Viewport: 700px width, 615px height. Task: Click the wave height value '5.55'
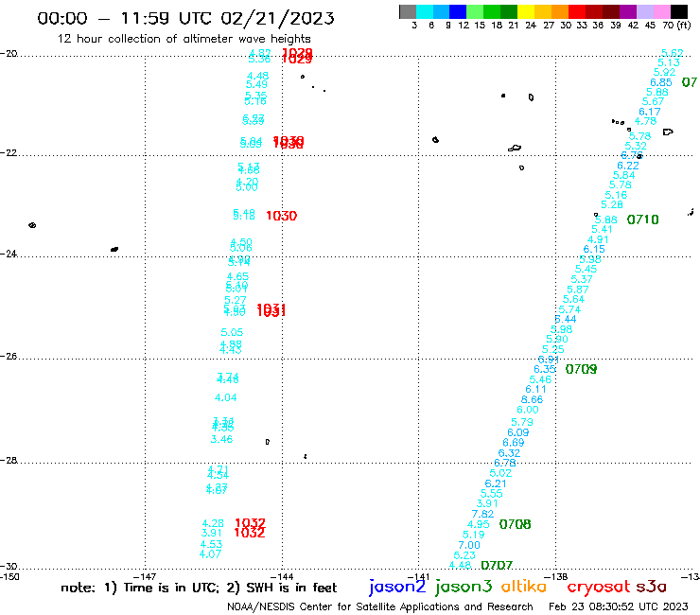coord(492,494)
